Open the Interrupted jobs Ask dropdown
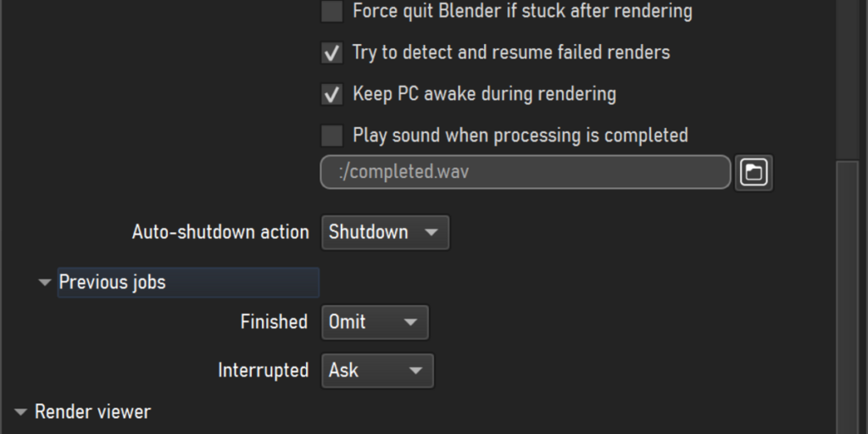 377,370
